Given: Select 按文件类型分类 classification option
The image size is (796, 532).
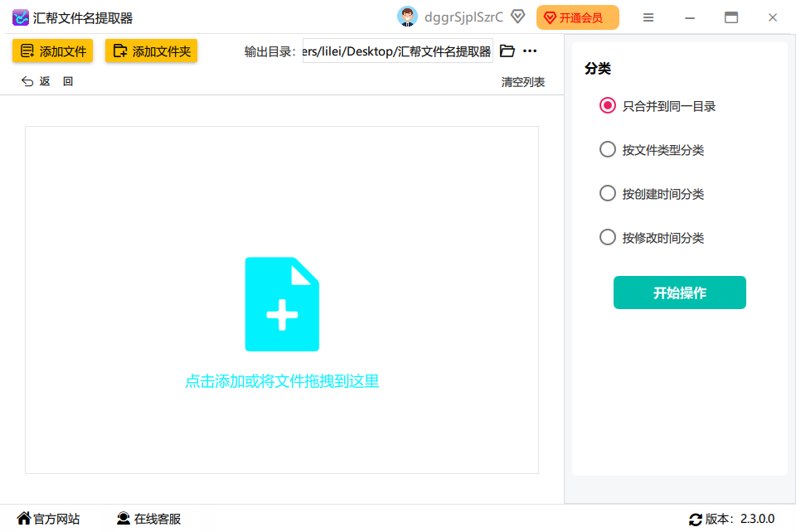Looking at the screenshot, I should coord(607,149).
